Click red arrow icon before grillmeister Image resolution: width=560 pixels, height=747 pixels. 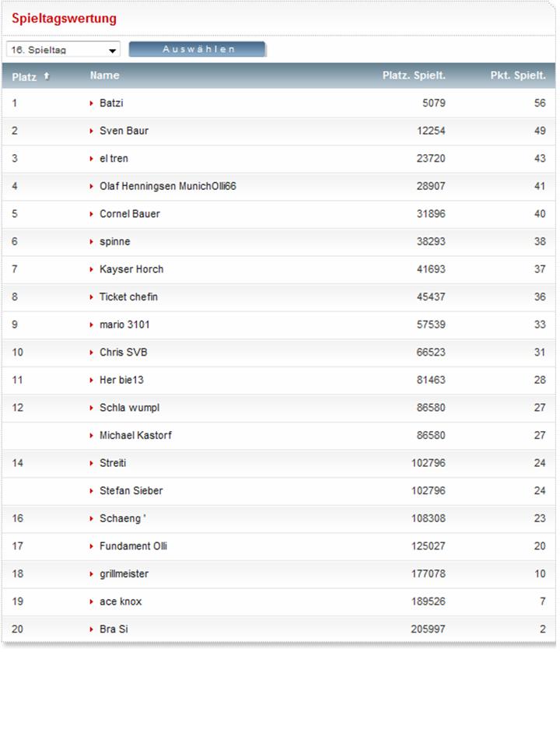point(91,574)
